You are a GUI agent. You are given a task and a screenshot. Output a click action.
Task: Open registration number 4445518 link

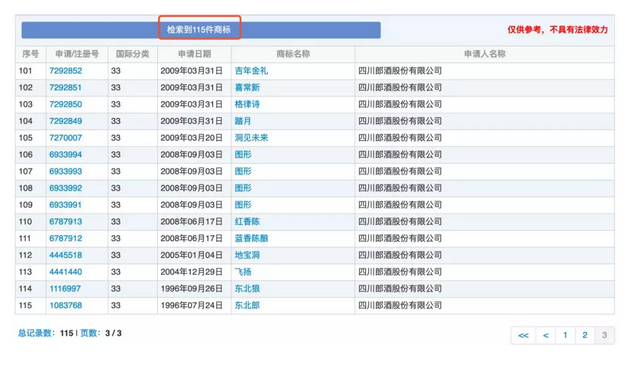(65, 255)
